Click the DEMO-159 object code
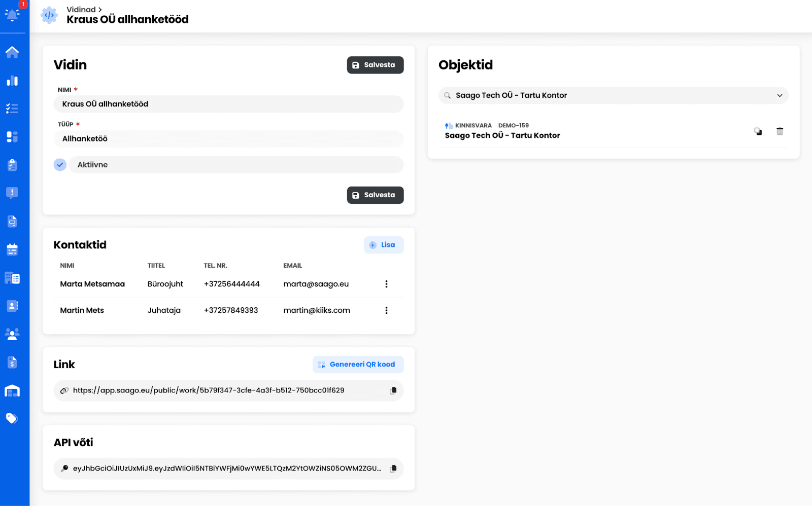 coord(513,125)
